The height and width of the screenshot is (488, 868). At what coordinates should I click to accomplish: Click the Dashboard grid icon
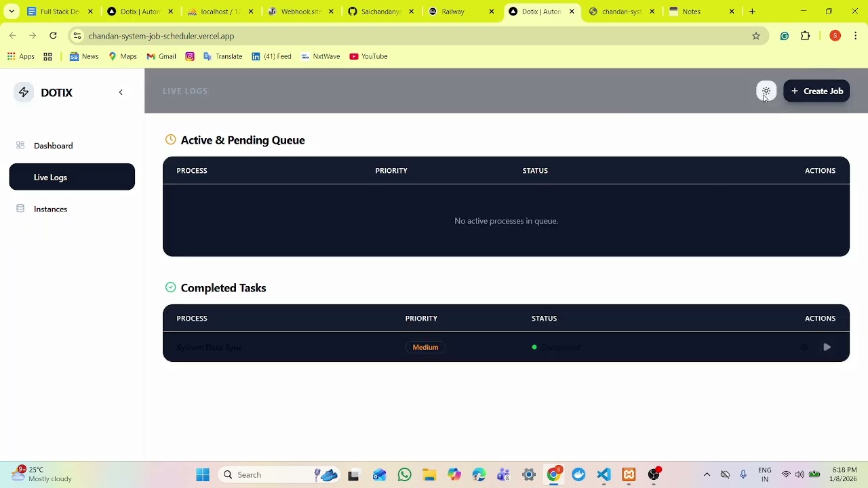click(20, 145)
